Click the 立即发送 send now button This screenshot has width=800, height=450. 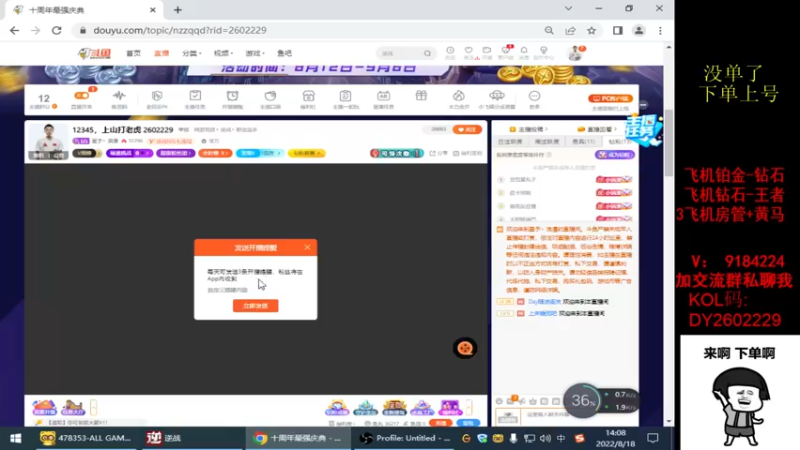click(256, 306)
